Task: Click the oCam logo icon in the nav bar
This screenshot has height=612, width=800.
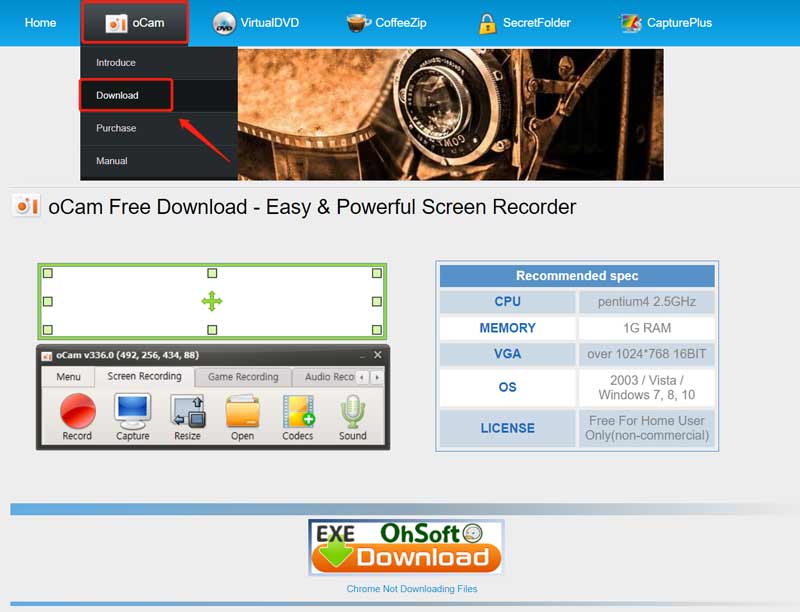Action: [116, 23]
